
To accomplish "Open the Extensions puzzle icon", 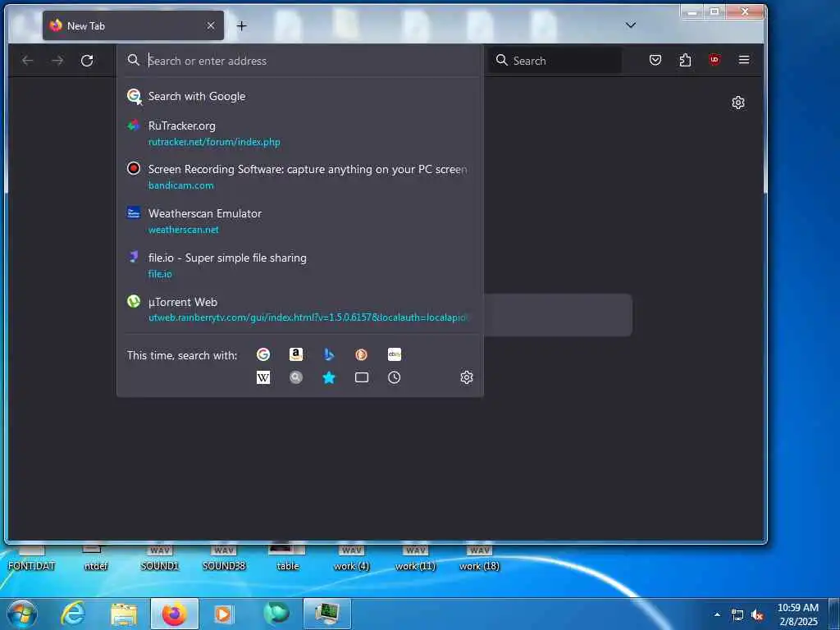I will (x=685, y=60).
